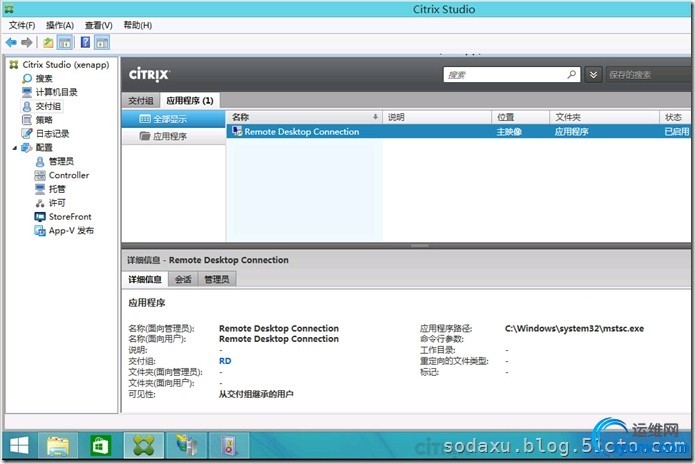Open the 文件(F) menu
Screen dimensions: 695x464
22,25
